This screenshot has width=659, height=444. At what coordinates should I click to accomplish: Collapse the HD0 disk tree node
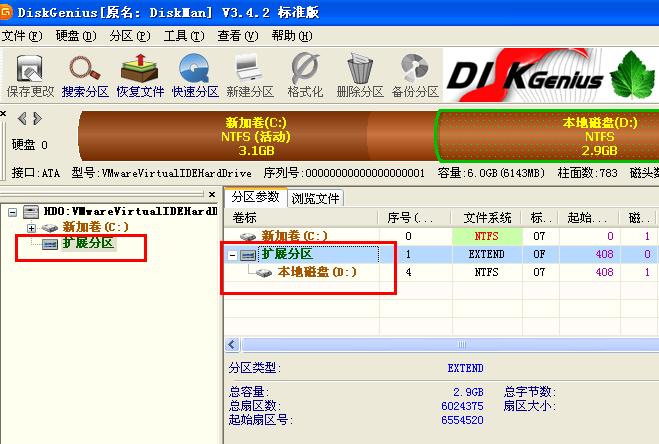tap(13, 212)
